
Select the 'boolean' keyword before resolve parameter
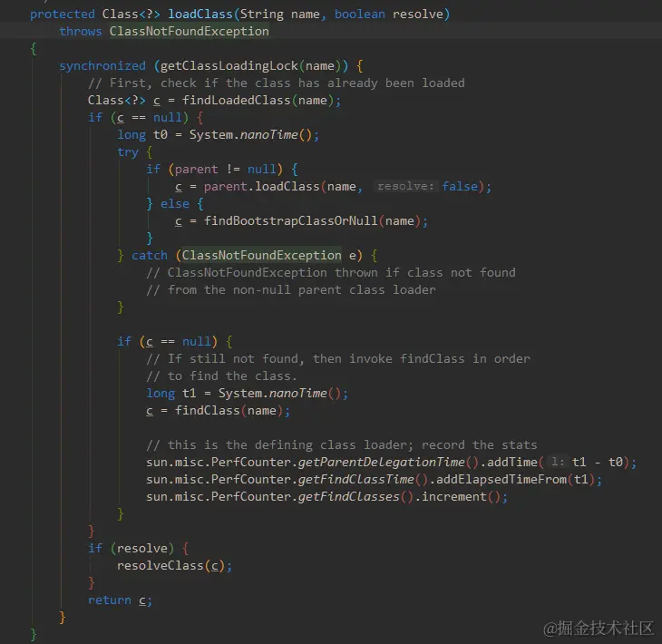(360, 15)
